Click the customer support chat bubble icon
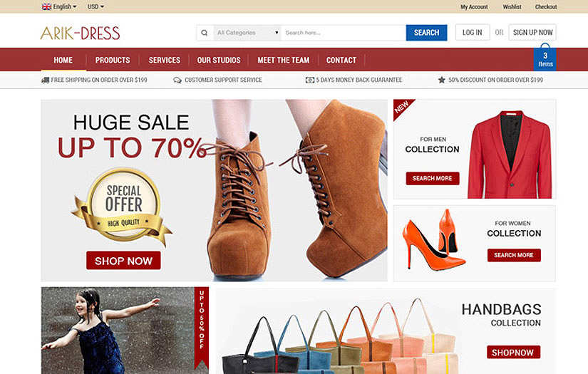 tap(177, 80)
